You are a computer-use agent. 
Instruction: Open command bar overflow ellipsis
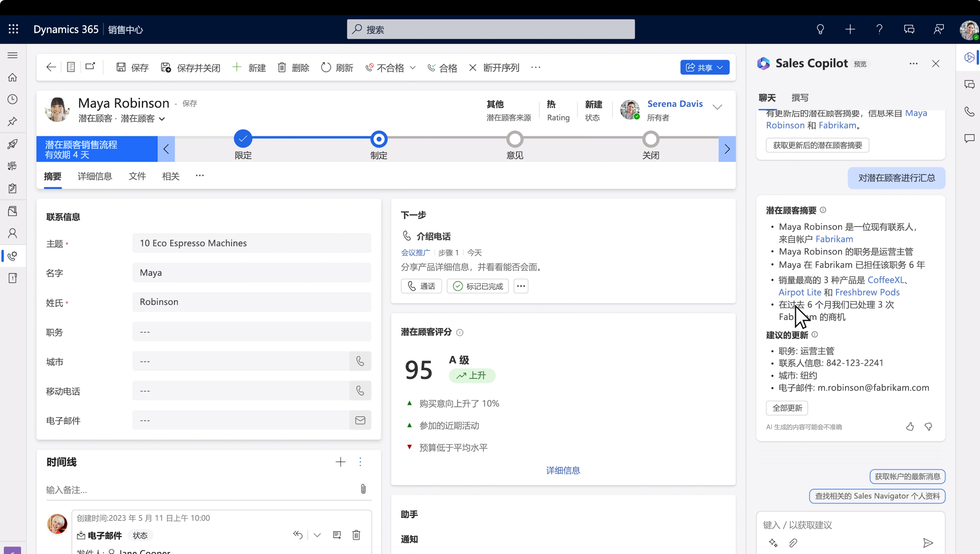(535, 67)
